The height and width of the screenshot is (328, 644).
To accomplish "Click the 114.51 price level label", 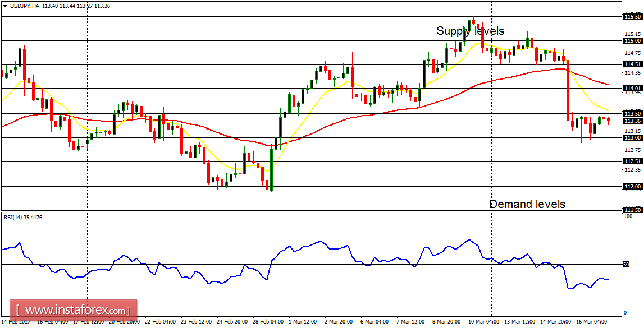I will tap(633, 64).
